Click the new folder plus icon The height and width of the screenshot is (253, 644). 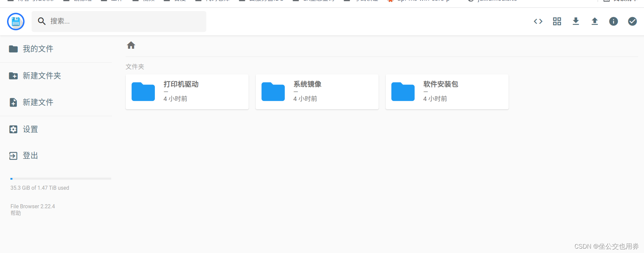point(13,76)
